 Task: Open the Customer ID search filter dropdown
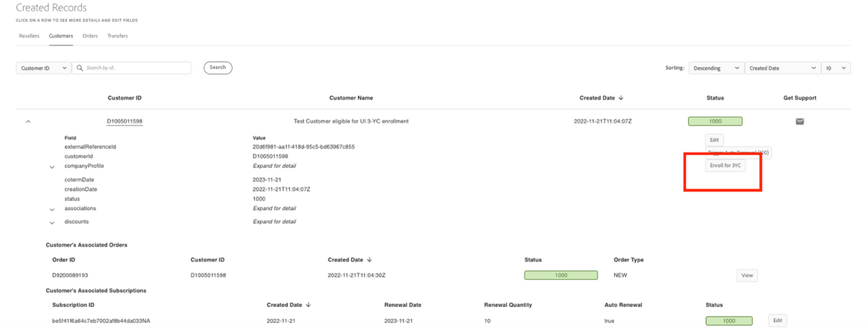pyautogui.click(x=43, y=68)
